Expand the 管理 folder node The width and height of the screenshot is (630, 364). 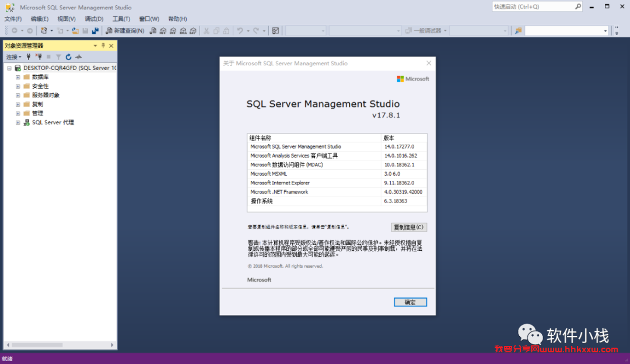click(x=17, y=113)
